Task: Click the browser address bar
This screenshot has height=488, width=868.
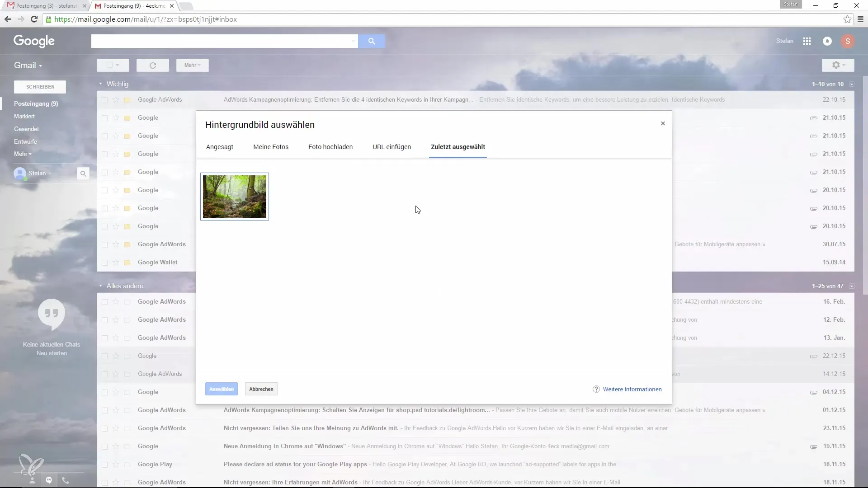Action: click(x=443, y=19)
